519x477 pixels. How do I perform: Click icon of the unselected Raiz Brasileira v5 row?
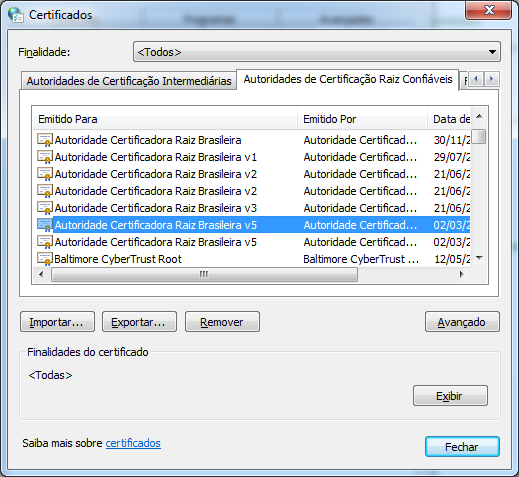coord(45,242)
